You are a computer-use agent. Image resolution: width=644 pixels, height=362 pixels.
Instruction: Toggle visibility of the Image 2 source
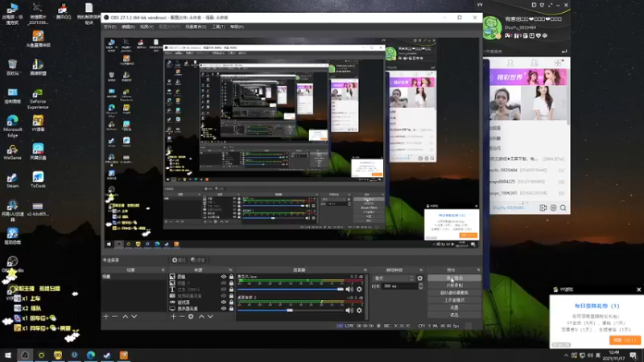[x=224, y=283]
